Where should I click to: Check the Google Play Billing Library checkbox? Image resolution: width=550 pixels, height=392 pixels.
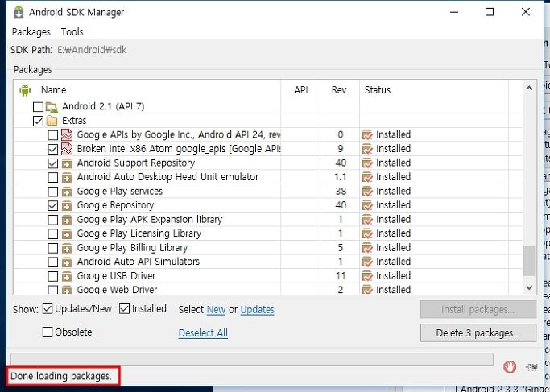[52, 248]
